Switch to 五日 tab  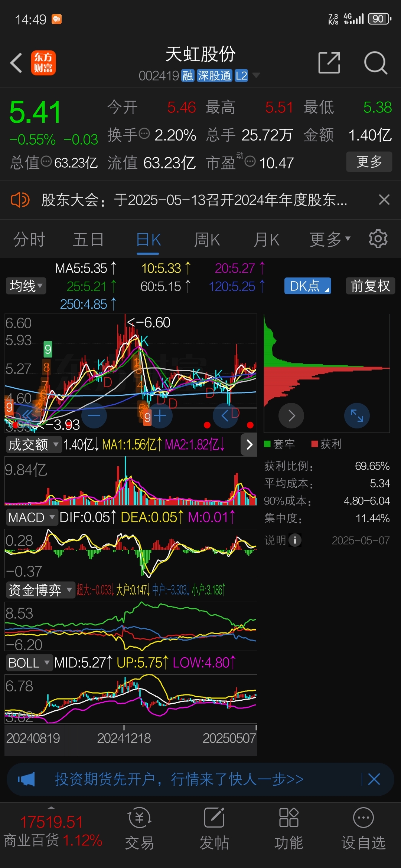click(x=88, y=239)
